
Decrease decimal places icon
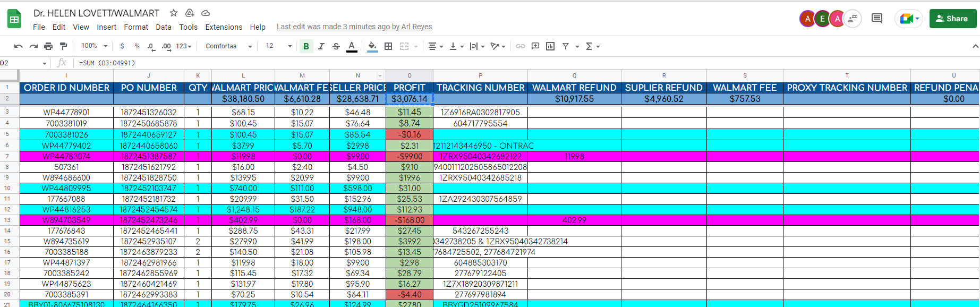151,46
